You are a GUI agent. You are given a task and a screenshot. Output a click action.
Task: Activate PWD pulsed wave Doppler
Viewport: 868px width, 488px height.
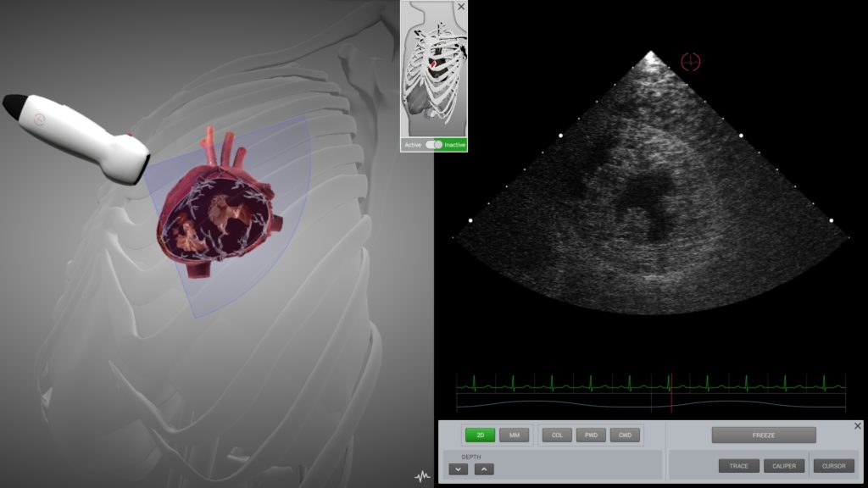[x=591, y=435]
